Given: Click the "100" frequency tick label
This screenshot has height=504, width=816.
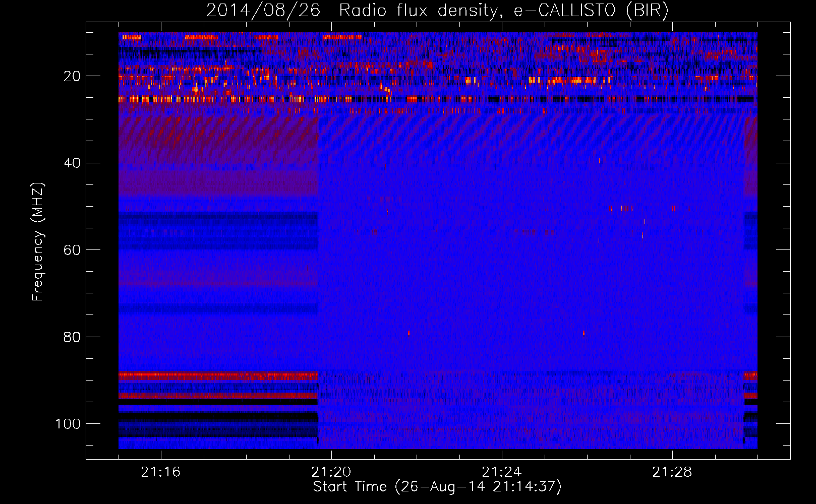Looking at the screenshot, I should (x=68, y=424).
